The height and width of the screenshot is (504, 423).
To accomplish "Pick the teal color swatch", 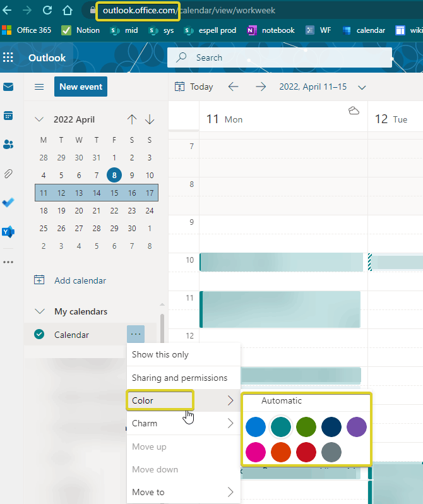I will click(x=281, y=427).
